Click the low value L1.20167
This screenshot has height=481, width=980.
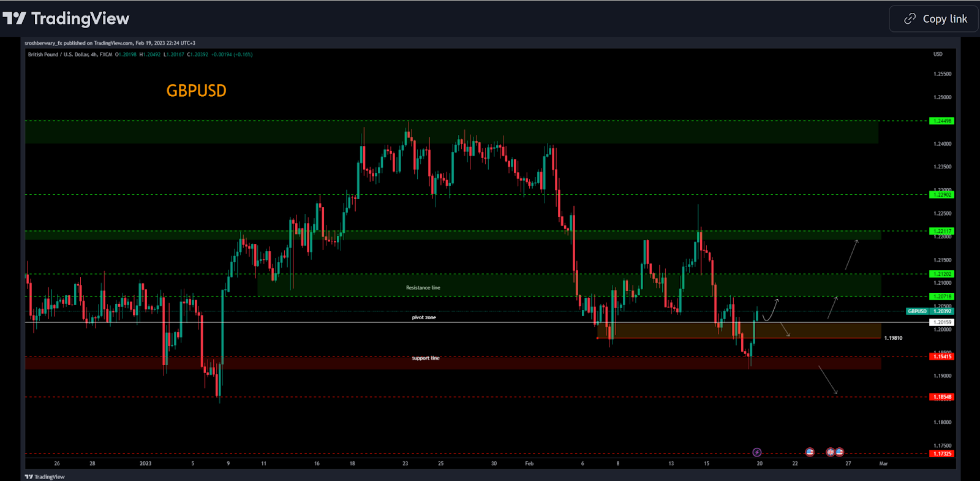pyautogui.click(x=174, y=55)
